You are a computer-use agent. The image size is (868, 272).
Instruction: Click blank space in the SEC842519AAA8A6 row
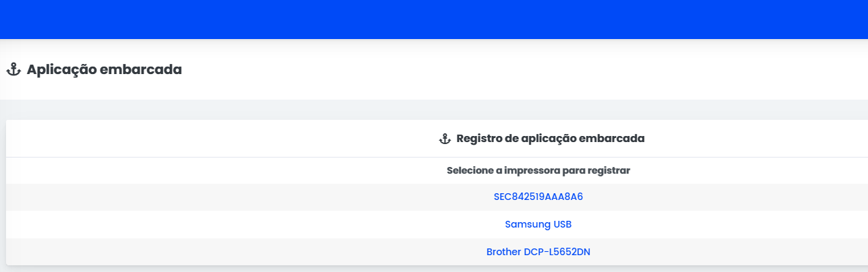click(202, 197)
